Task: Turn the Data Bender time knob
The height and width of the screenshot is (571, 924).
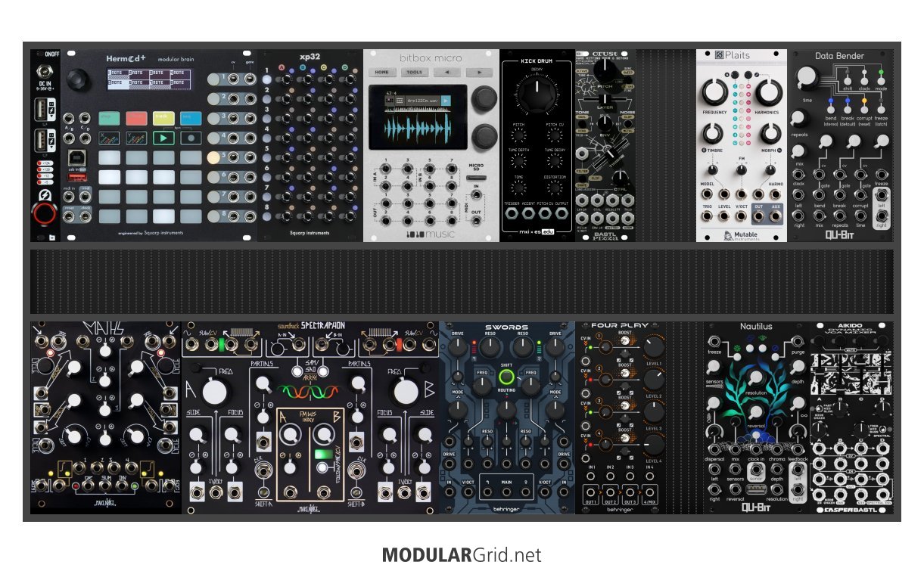Action: (807, 76)
